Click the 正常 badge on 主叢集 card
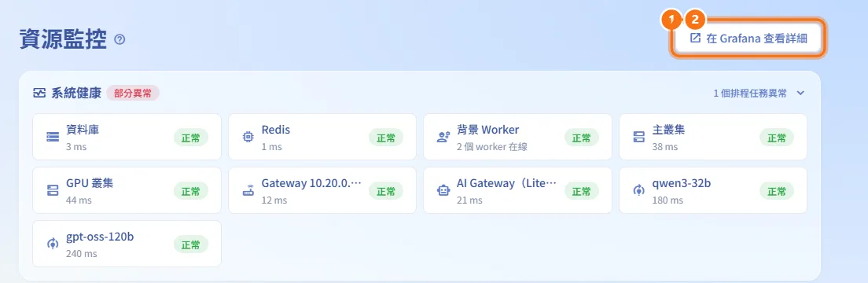Viewport: 868px width, 283px height. [777, 138]
